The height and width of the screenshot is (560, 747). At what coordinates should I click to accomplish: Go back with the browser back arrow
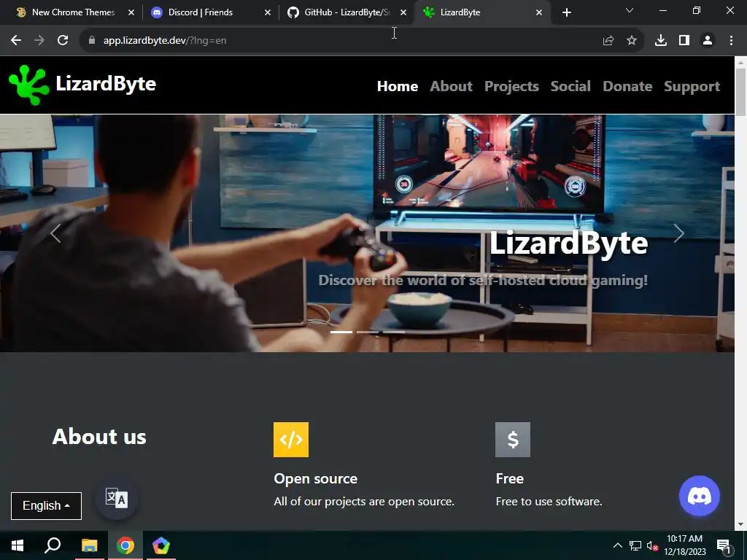16,41
